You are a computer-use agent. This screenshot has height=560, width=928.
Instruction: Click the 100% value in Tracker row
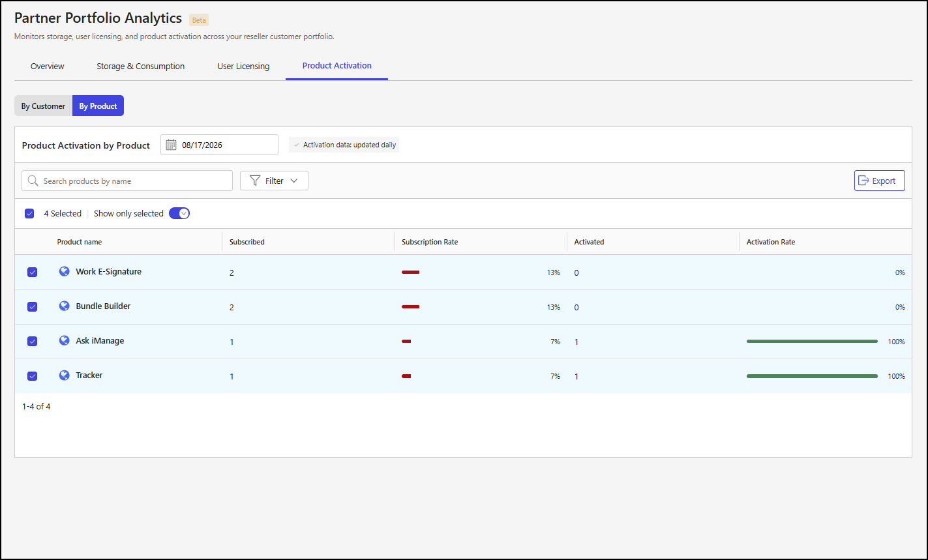point(896,376)
